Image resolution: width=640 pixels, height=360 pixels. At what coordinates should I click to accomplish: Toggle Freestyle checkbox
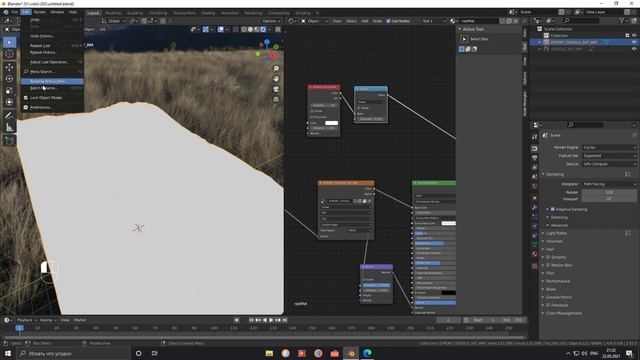point(548,305)
